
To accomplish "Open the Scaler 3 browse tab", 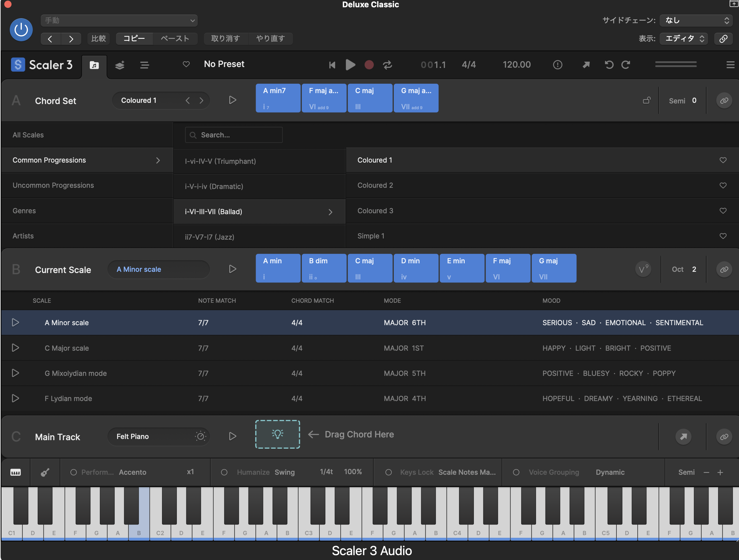I will pos(94,65).
